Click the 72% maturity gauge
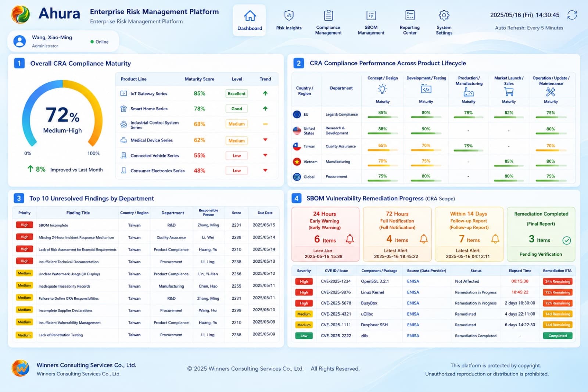 62,114
